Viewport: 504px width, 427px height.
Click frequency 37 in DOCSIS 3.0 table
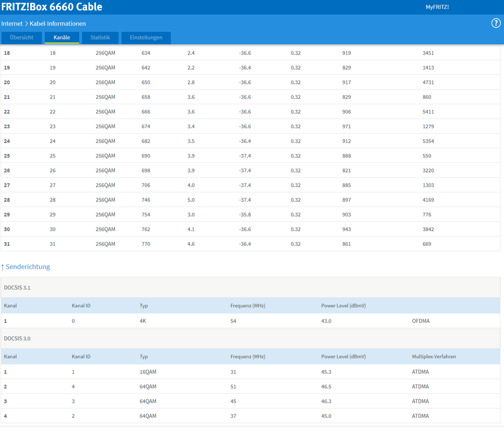pyautogui.click(x=234, y=416)
